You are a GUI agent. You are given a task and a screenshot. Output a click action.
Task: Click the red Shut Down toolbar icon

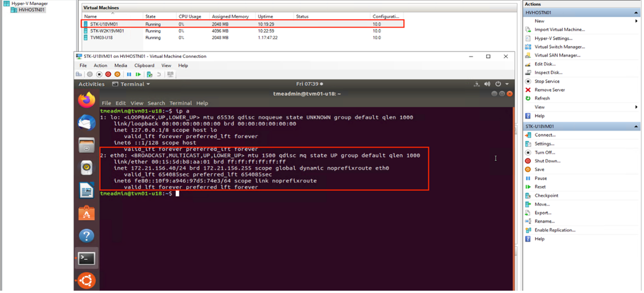[108, 75]
